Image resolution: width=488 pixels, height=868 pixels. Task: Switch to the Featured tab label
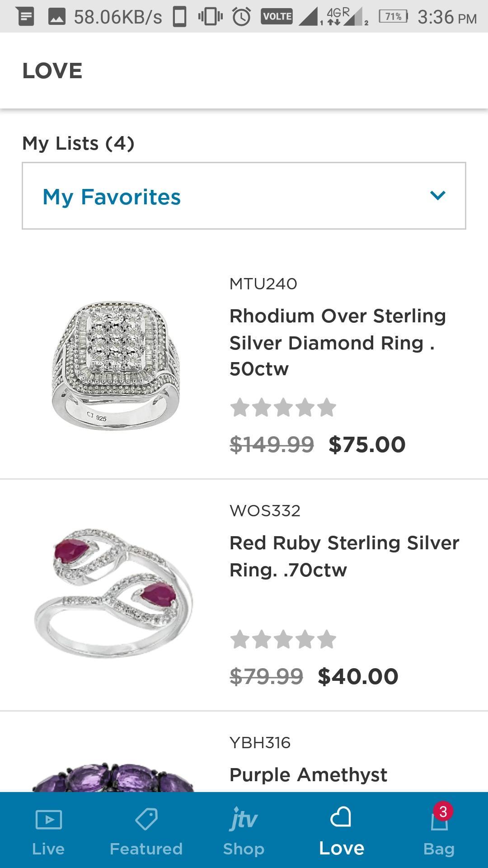(146, 849)
